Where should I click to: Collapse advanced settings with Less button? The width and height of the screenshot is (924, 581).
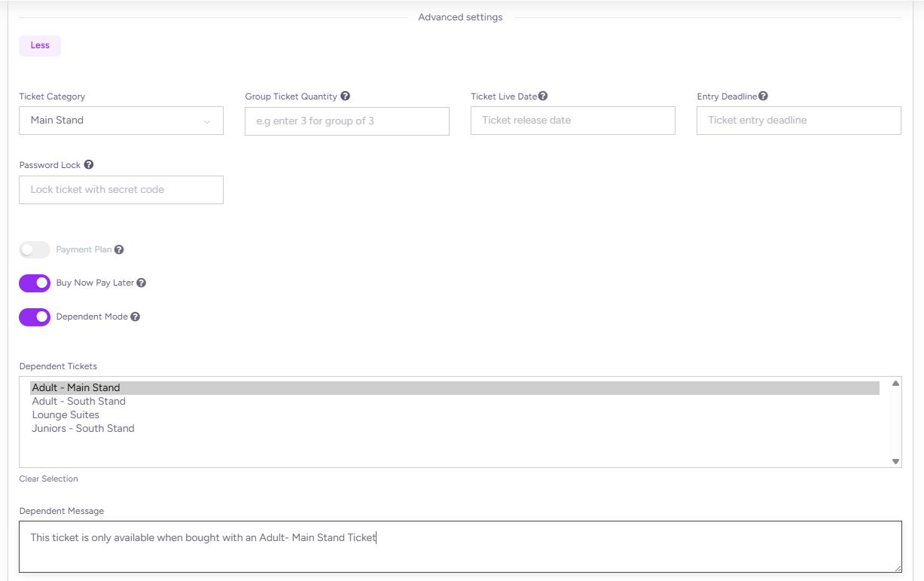pos(40,46)
